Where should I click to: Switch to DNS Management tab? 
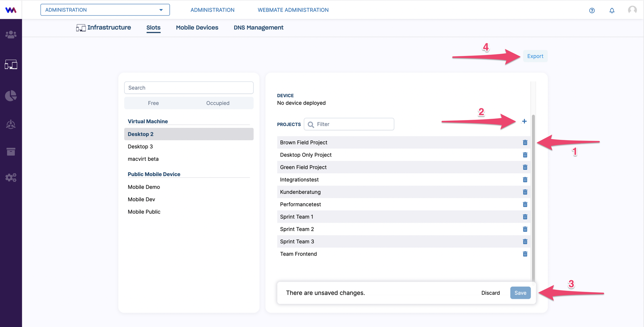pos(258,28)
